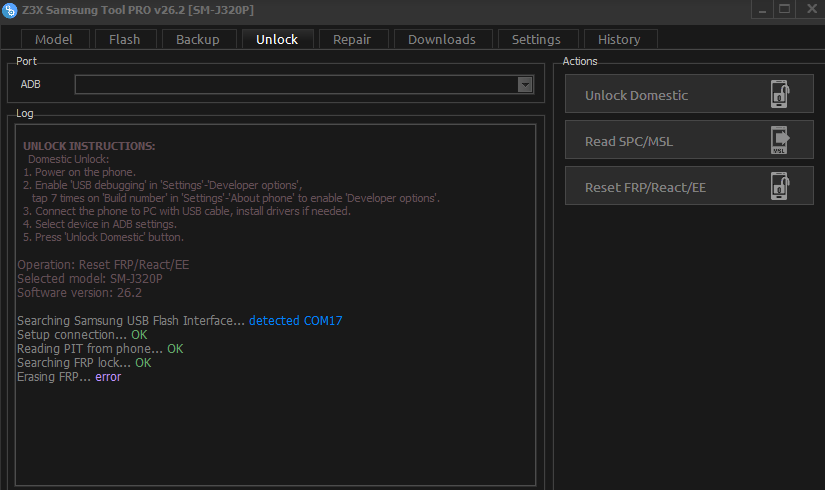Expand the ADB port dropdown arrow
825x490 pixels.
(x=525, y=84)
